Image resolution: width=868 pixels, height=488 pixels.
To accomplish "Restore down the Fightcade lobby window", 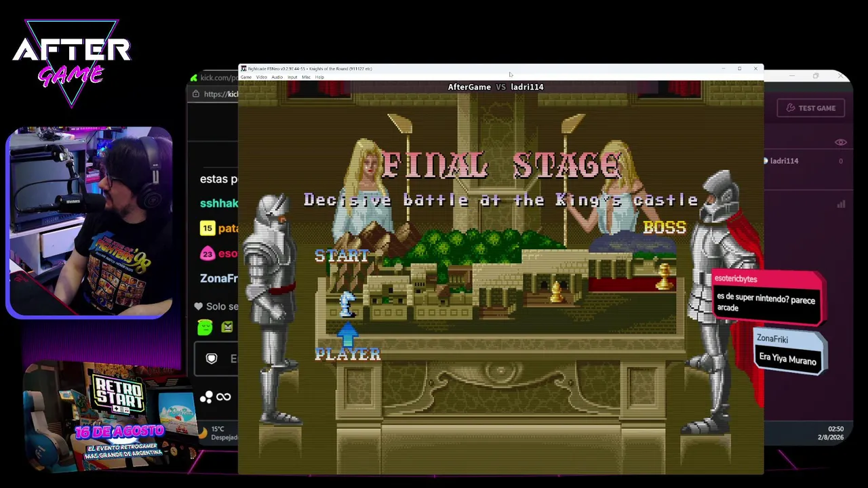I will click(x=816, y=76).
